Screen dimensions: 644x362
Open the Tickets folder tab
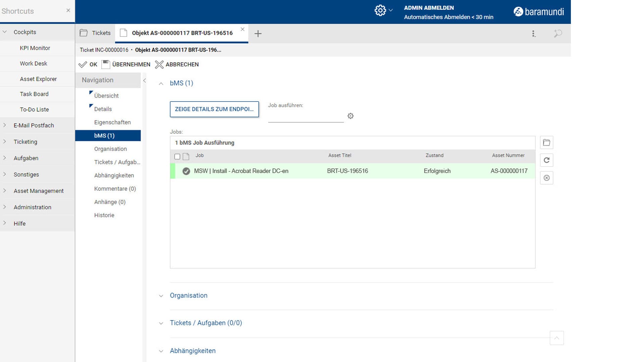(95, 33)
